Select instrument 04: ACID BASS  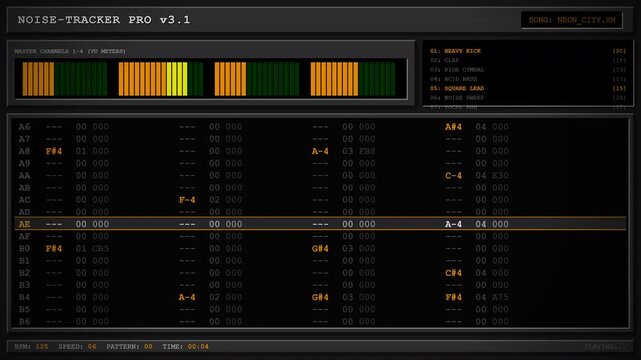[527, 79]
